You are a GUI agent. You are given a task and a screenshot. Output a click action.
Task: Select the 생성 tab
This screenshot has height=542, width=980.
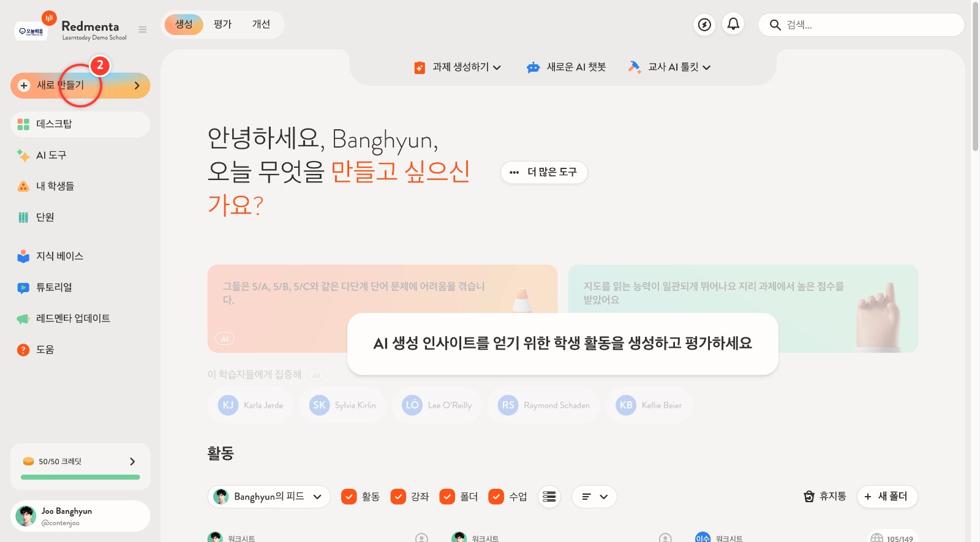coord(184,24)
